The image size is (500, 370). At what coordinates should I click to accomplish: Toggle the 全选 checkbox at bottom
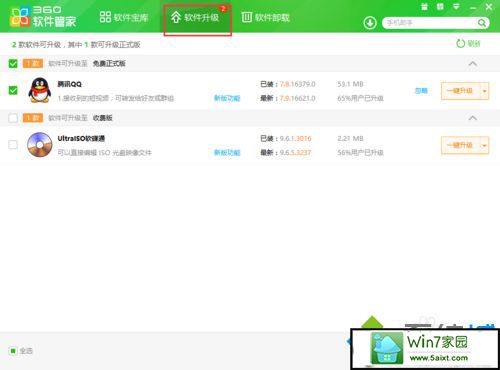click(x=13, y=351)
